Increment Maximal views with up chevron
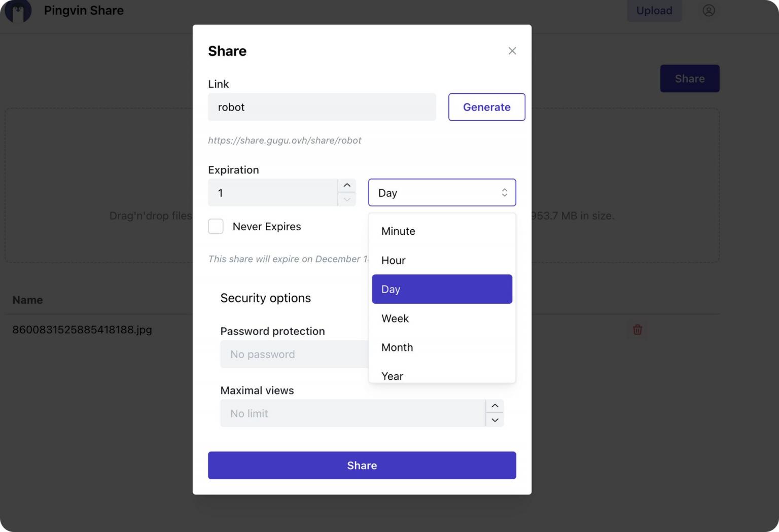 click(x=494, y=406)
